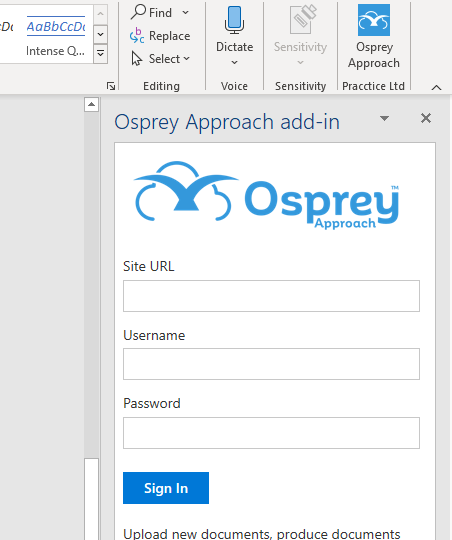
Task: Apply the Intense Quote style
Action: coord(56,34)
